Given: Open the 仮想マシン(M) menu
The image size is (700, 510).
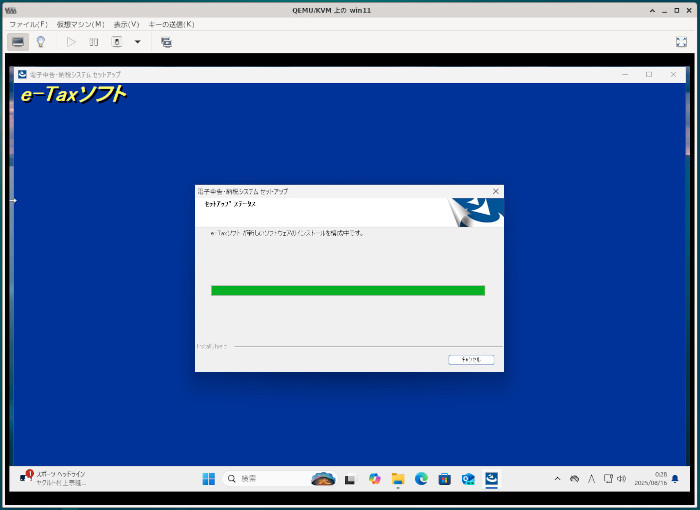Looking at the screenshot, I should click(x=80, y=24).
